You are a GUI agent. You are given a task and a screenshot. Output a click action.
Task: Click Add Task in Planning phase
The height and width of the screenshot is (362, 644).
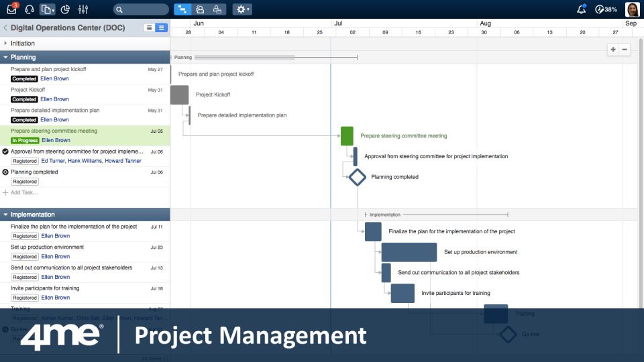(24, 192)
